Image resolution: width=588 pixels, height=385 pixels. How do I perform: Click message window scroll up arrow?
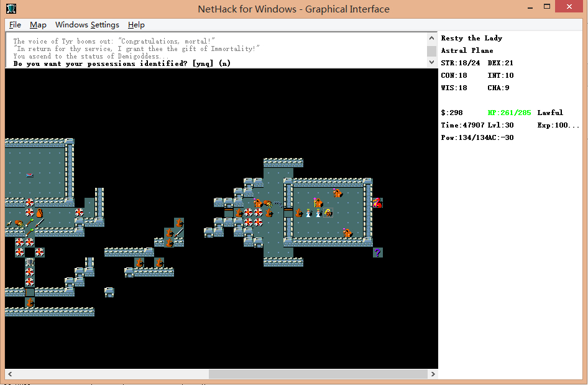(431, 38)
